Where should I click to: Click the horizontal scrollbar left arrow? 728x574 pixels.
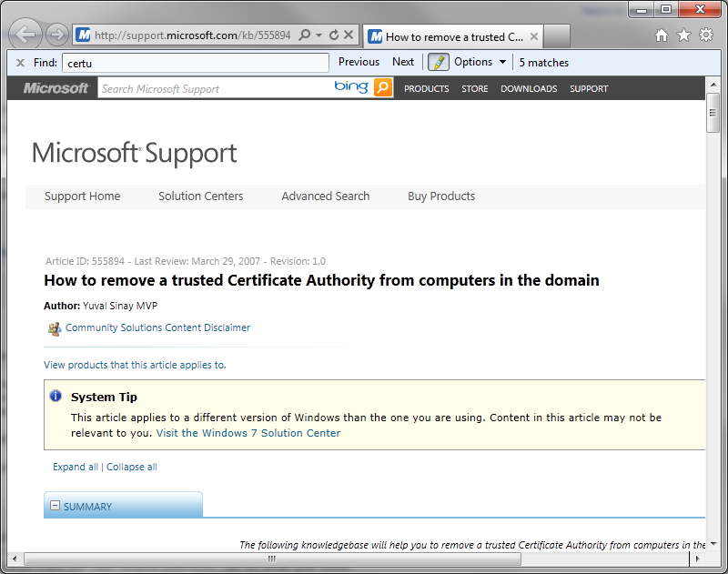click(15, 559)
